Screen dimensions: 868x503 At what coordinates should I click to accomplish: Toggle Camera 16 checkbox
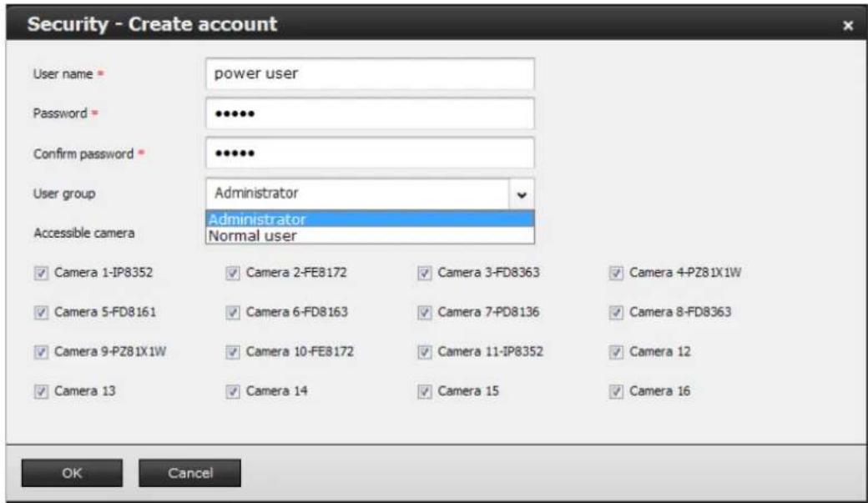pyautogui.click(x=616, y=392)
